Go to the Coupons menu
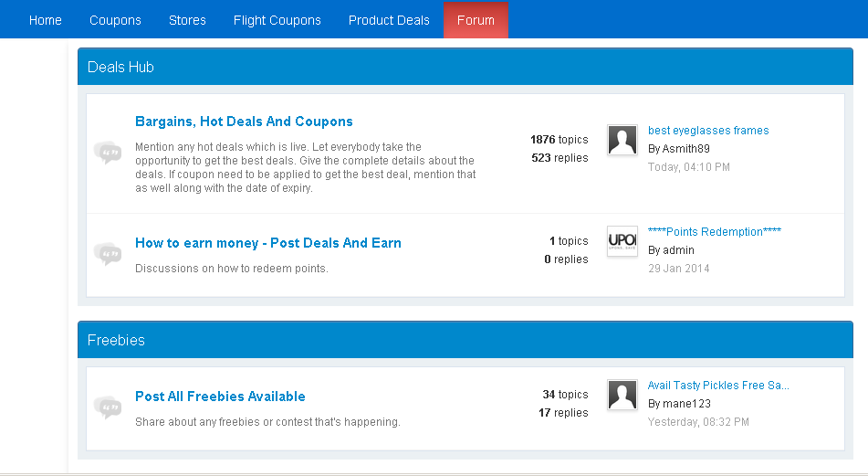This screenshot has height=476, width=868. point(115,20)
